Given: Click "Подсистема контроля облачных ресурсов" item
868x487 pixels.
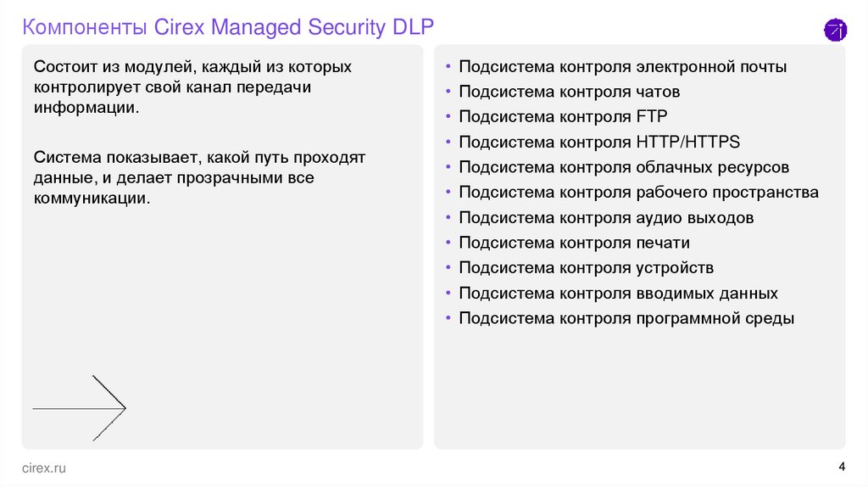Looking at the screenshot, I should click(x=624, y=167).
